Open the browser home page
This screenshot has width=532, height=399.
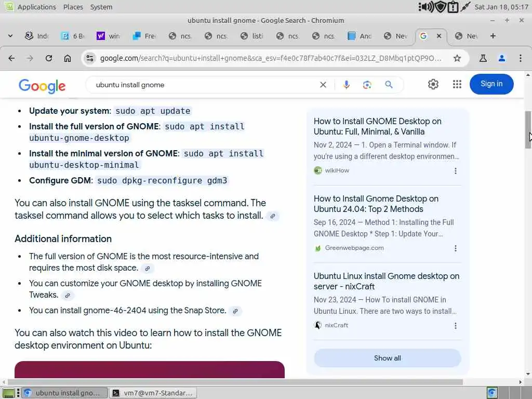point(68,58)
